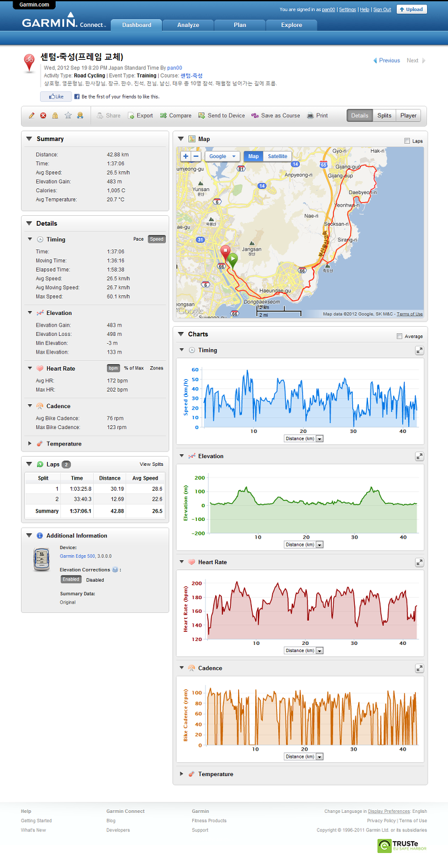The image size is (448, 868).
Task: Click the Upload button
Action: tap(412, 9)
